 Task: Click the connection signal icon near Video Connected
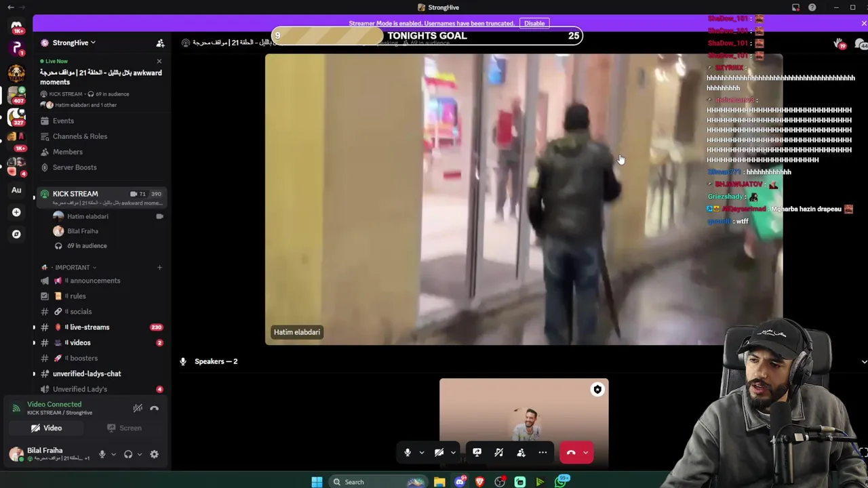[16, 408]
